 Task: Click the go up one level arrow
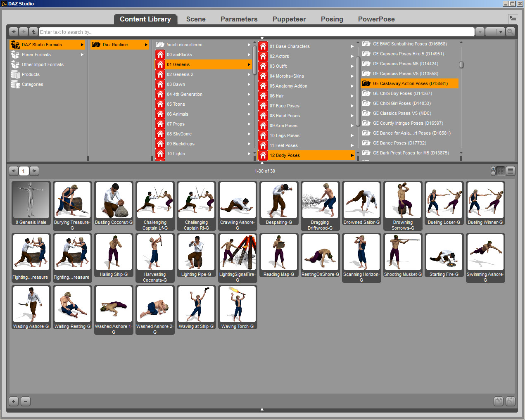tap(33, 32)
